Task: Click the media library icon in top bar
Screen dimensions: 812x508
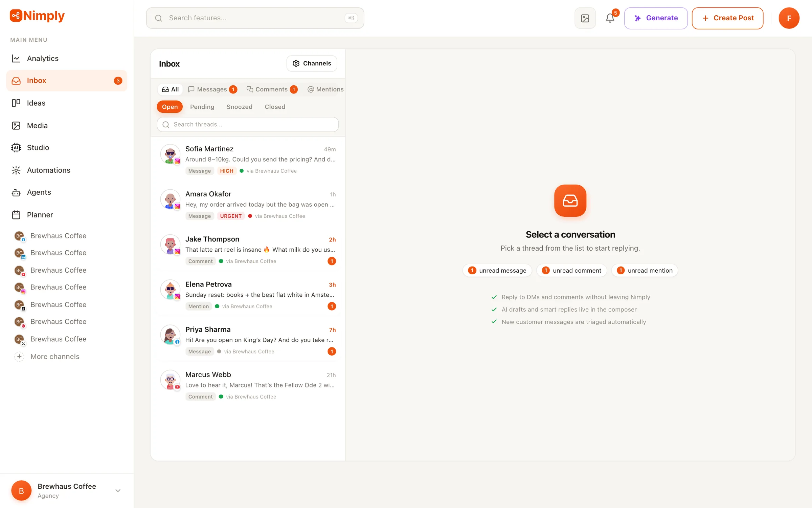Action: (585, 18)
